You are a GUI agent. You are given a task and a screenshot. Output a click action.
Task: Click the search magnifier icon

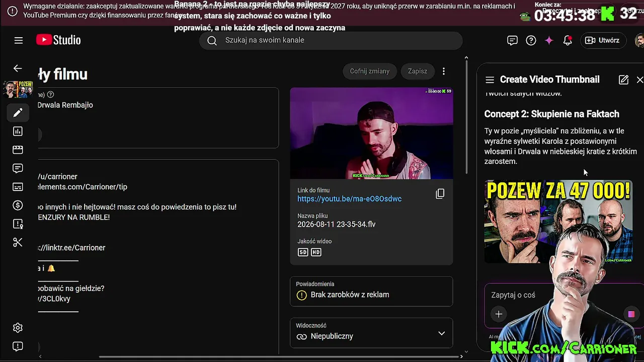[212, 40]
